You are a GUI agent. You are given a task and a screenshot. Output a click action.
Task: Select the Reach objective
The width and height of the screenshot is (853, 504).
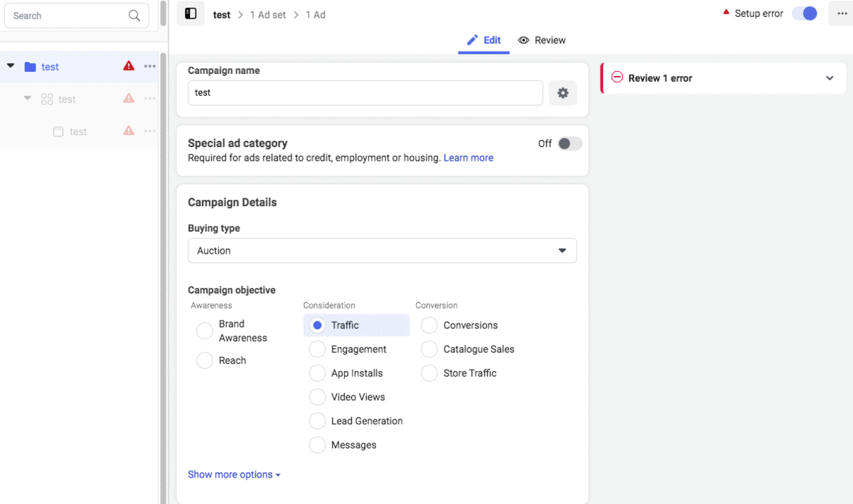[205, 360]
